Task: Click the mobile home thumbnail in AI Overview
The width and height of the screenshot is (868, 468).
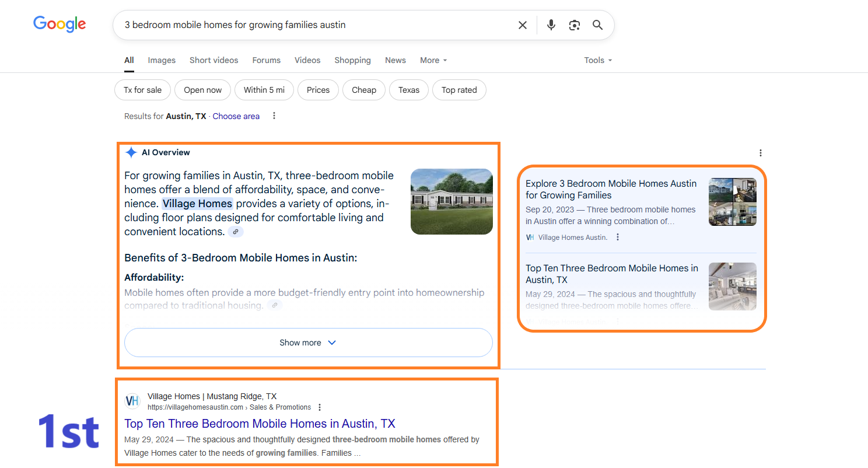Action: 452,201
